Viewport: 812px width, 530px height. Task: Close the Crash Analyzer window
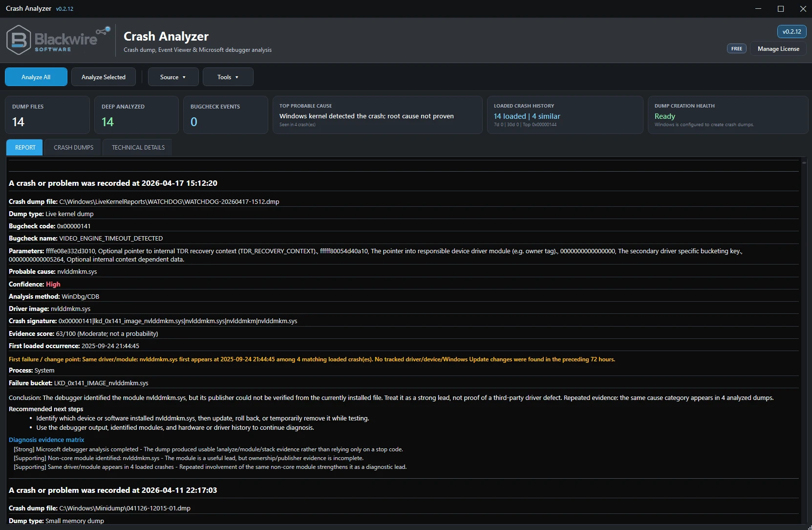pos(803,9)
